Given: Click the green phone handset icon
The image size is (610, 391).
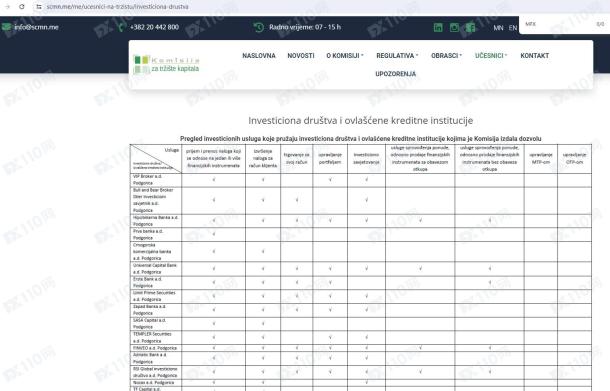Looking at the screenshot, I should pos(121,27).
